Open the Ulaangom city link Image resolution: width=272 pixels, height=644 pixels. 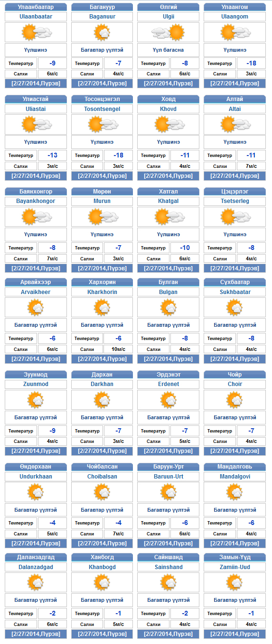[234, 16]
